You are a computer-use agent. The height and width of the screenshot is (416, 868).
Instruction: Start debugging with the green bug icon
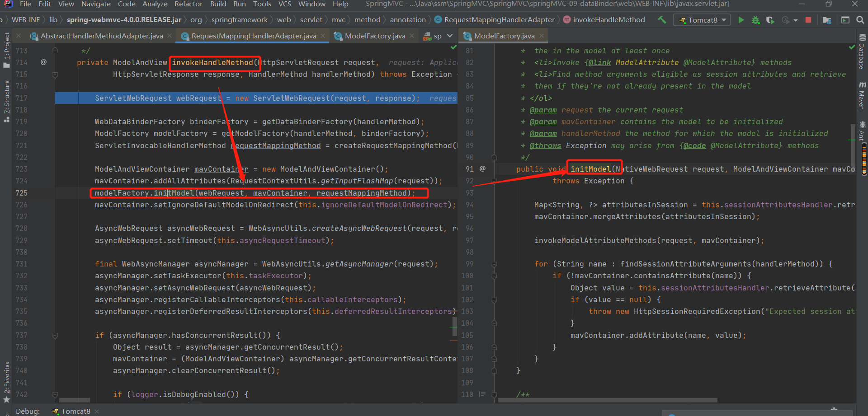coord(755,20)
